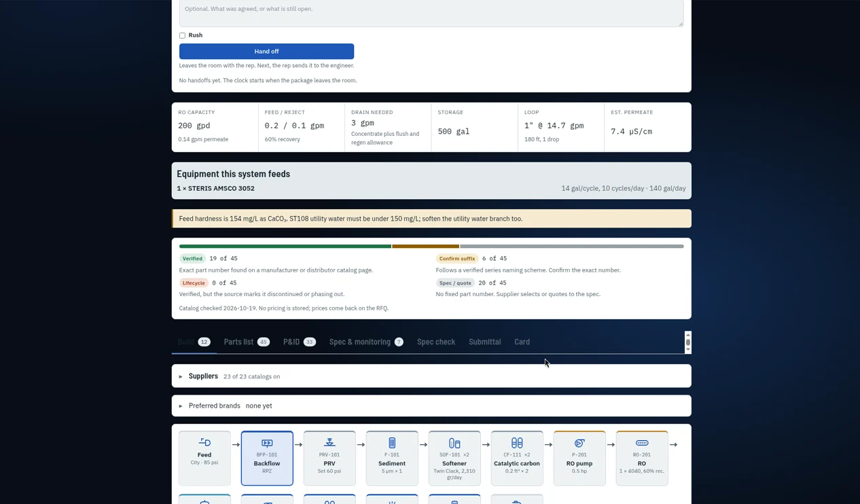Image resolution: width=860 pixels, height=504 pixels.
Task: Click the gray Spec/quote progress segment
Action: point(572,246)
